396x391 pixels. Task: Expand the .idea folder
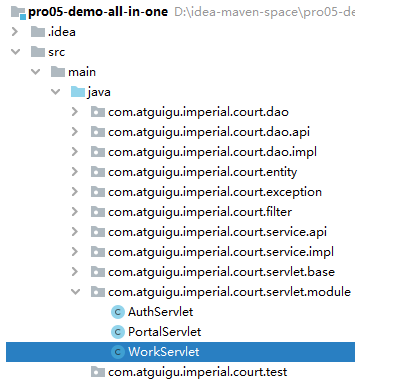point(15,32)
